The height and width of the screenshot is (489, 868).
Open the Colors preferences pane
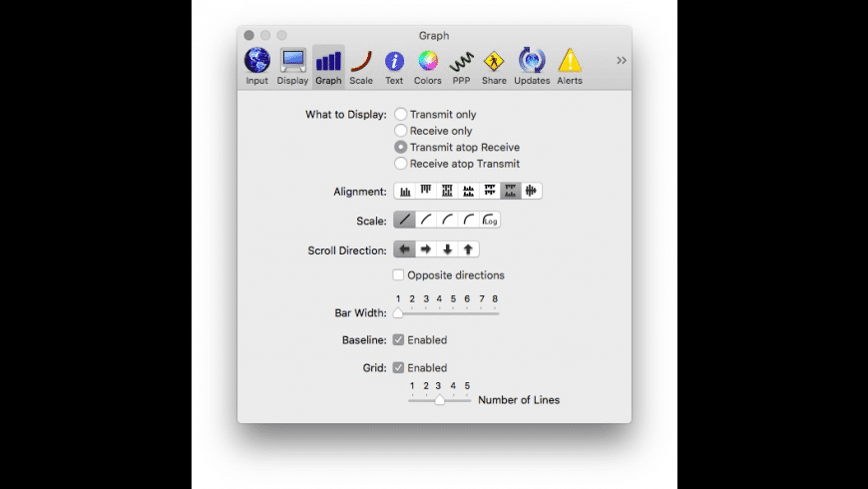(428, 67)
